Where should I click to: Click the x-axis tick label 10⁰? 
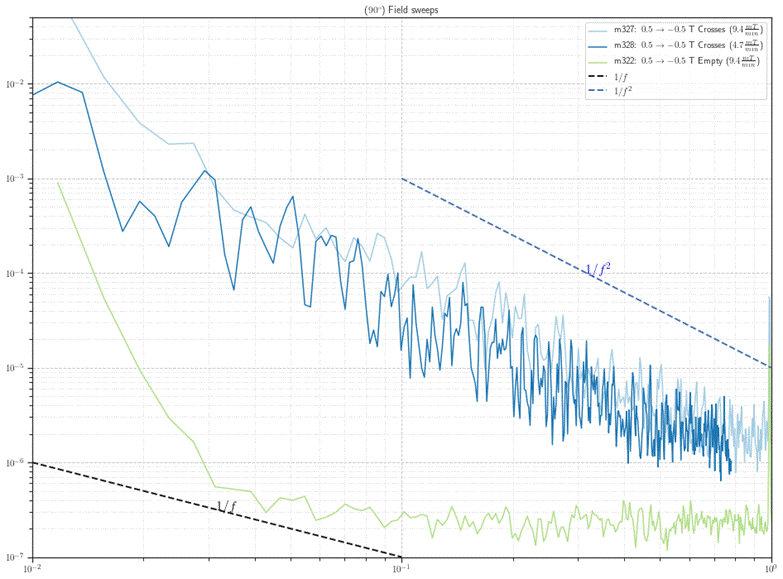(770, 569)
